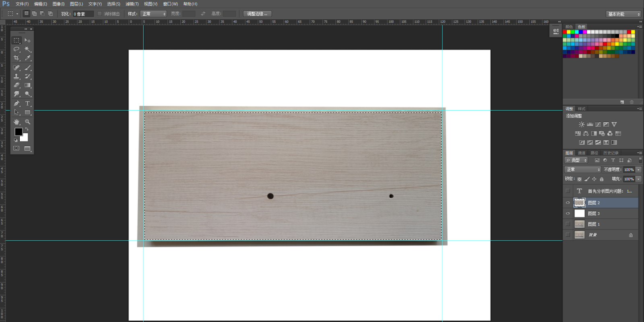Open the 样式 style dropdown
This screenshot has width=644, height=322.
click(x=153, y=14)
